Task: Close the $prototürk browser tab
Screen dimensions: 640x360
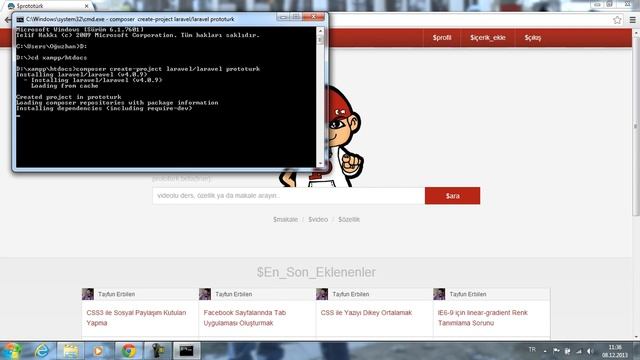Action: pyautogui.click(x=87, y=6)
